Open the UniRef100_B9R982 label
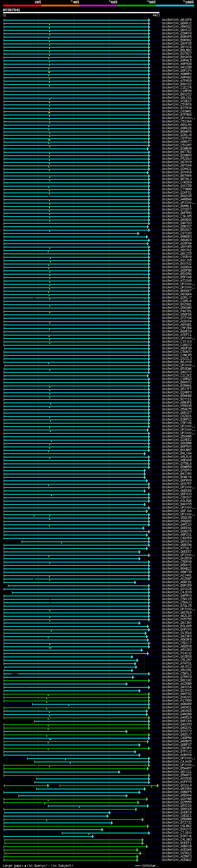Image resolution: width=197 pixels, height=868 pixels. pos(177,40)
